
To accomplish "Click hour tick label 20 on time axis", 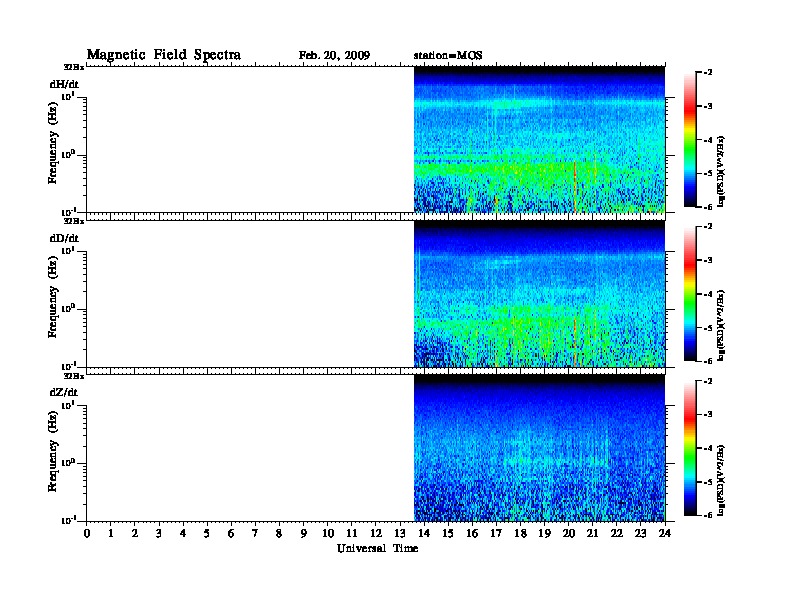I will coord(569,534).
